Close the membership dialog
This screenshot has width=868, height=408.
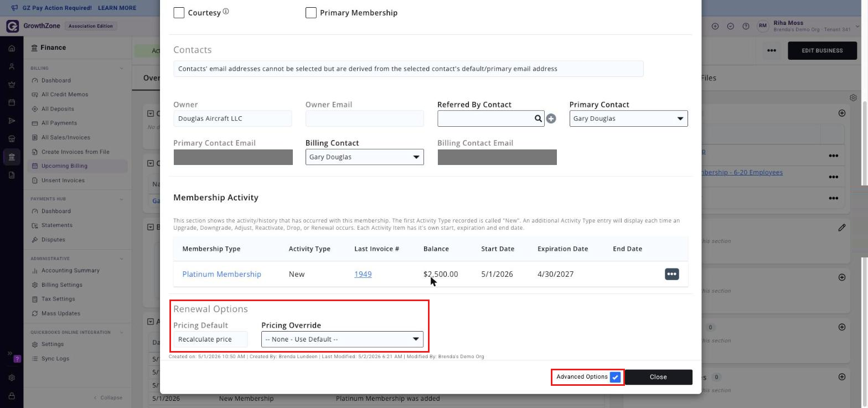[658, 377]
